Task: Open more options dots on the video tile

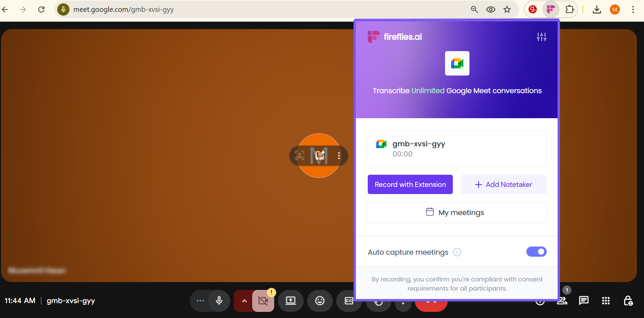Action: 339,155
